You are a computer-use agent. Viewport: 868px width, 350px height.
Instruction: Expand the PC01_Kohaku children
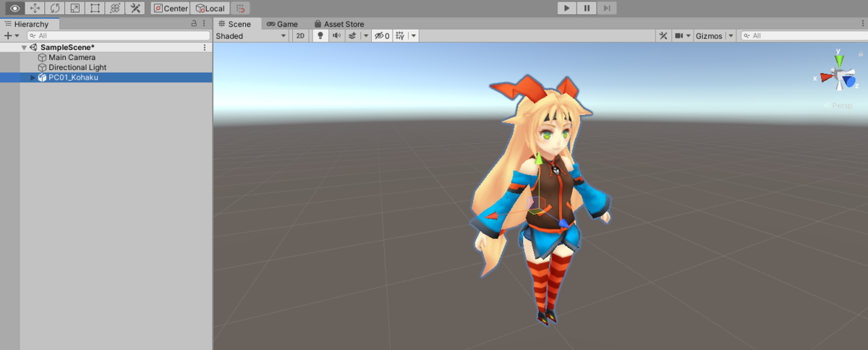click(x=33, y=77)
